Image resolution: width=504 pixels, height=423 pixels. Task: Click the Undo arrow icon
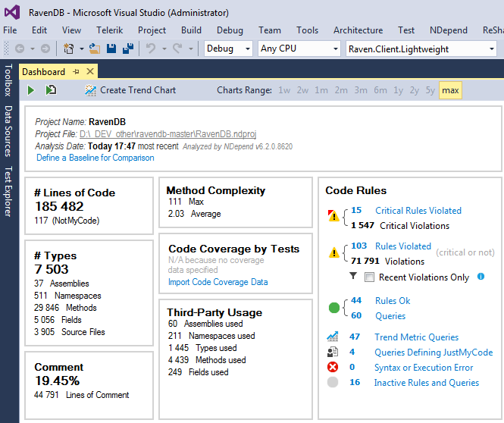151,49
